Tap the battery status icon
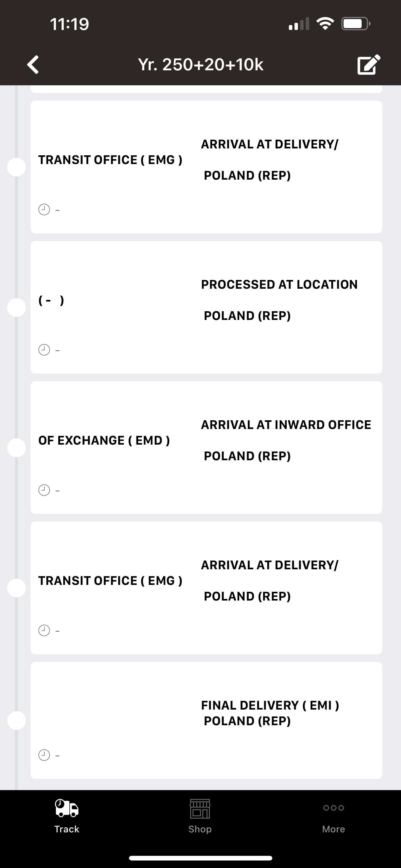Image resolution: width=401 pixels, height=868 pixels. coord(356,23)
